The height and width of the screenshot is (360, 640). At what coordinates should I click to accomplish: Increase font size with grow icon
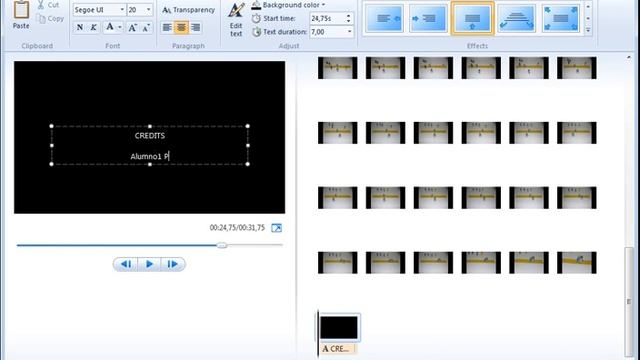(132, 27)
